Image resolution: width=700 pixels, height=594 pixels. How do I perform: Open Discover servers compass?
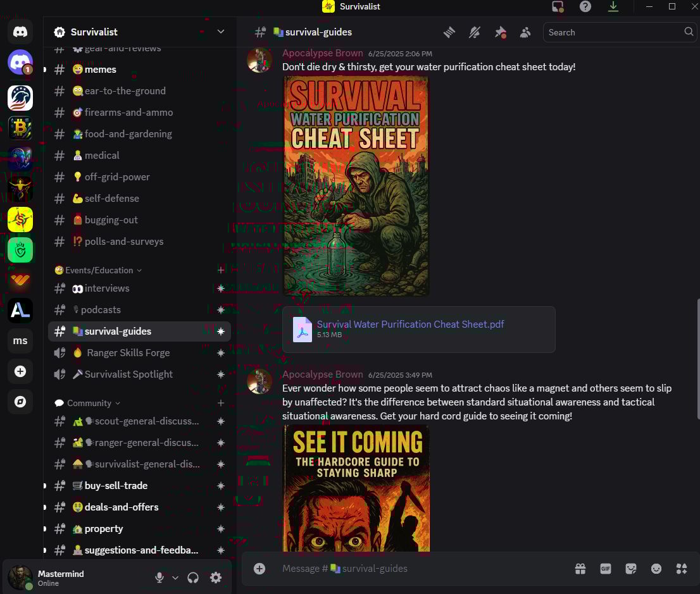(x=20, y=402)
